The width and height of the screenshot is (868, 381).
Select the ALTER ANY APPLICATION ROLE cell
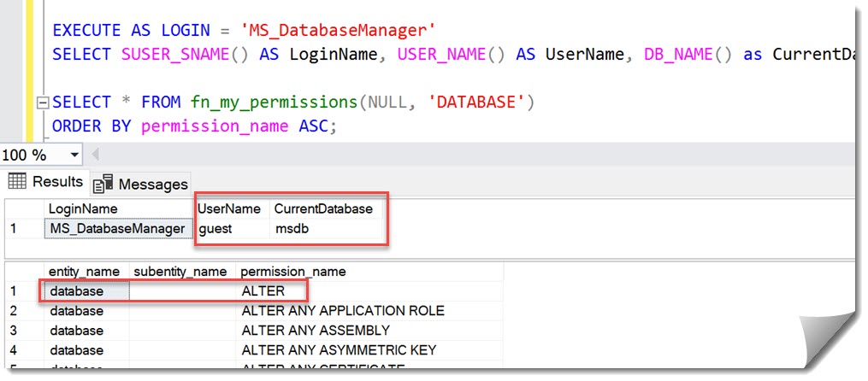click(x=343, y=311)
